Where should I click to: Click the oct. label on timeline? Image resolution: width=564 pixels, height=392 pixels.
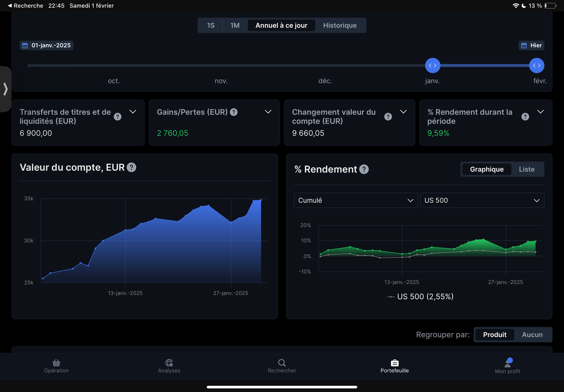pyautogui.click(x=114, y=81)
